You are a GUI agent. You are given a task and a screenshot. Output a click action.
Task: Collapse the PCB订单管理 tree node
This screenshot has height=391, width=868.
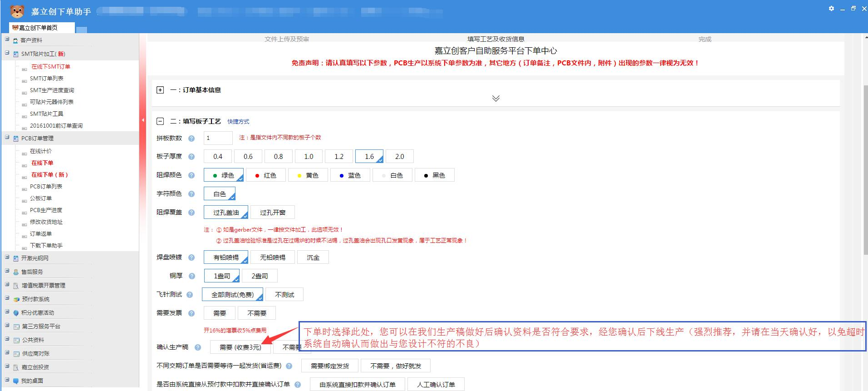(x=7, y=137)
